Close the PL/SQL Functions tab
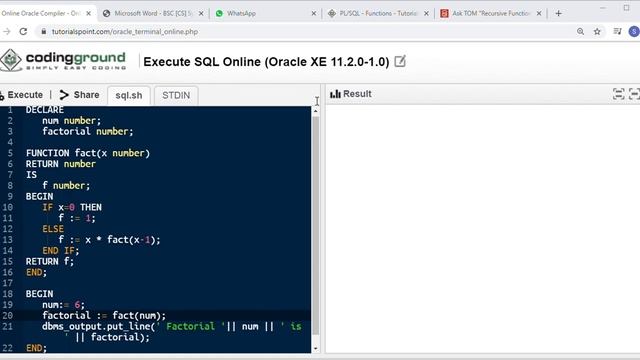Viewport: 640px width, 360px height. [x=426, y=13]
